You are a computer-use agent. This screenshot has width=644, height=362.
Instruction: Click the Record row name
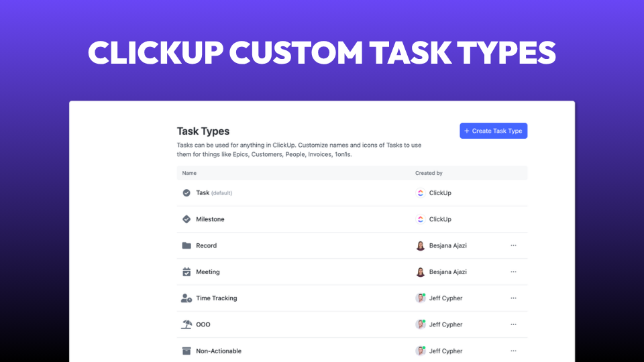pos(206,245)
